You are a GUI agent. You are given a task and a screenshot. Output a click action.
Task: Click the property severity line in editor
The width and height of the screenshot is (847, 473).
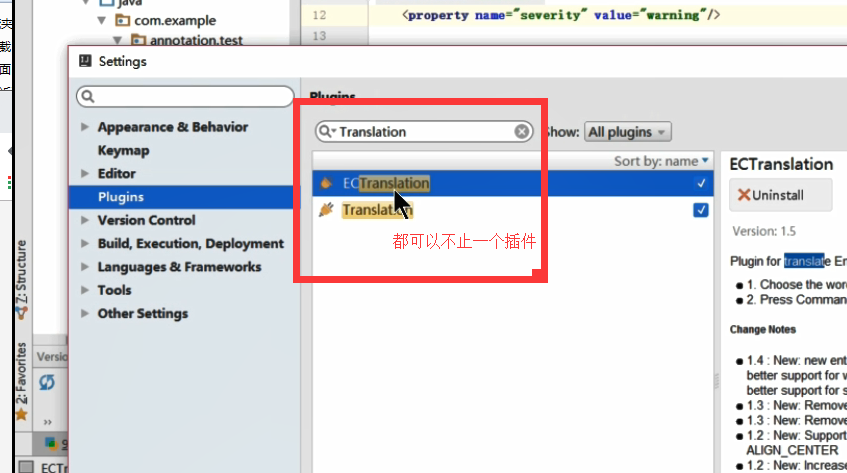[x=561, y=15]
